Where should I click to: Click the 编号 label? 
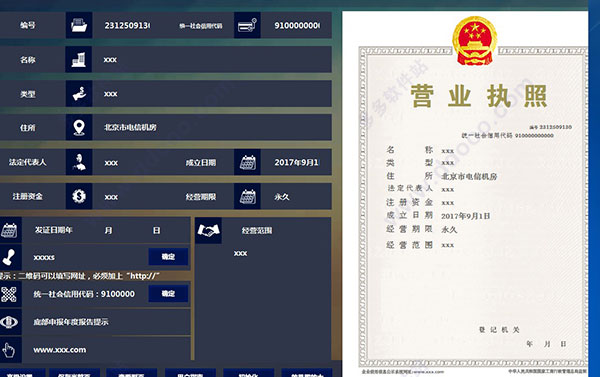click(x=28, y=25)
